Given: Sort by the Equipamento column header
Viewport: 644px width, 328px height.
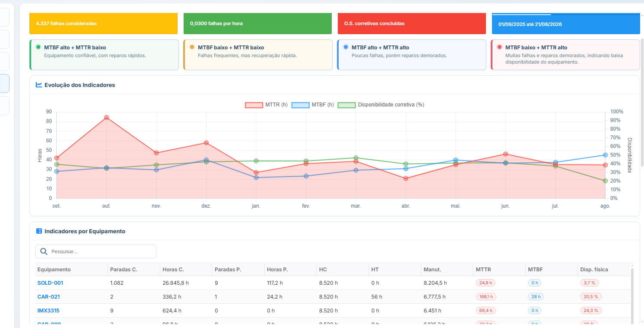Looking at the screenshot, I should 71,270.
